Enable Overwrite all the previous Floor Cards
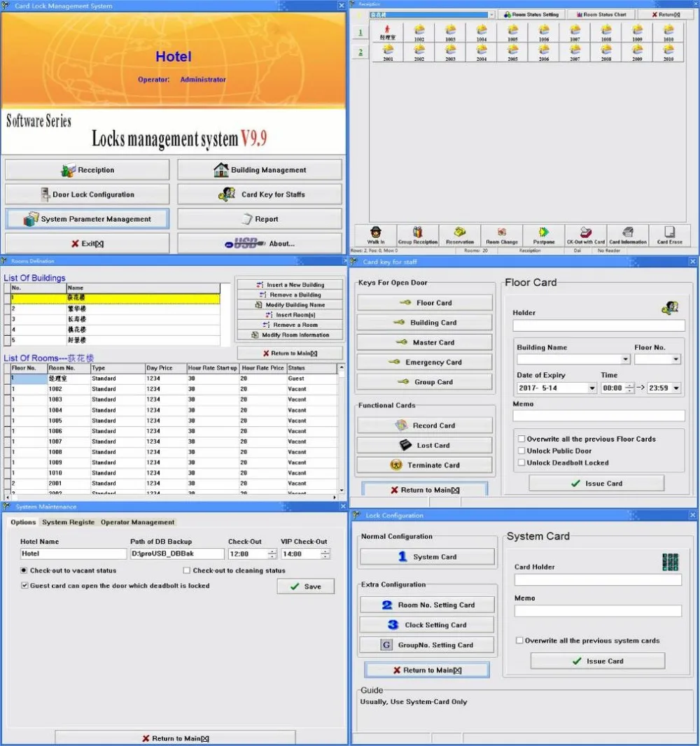Viewport: 700px width, 746px height. 521,439
